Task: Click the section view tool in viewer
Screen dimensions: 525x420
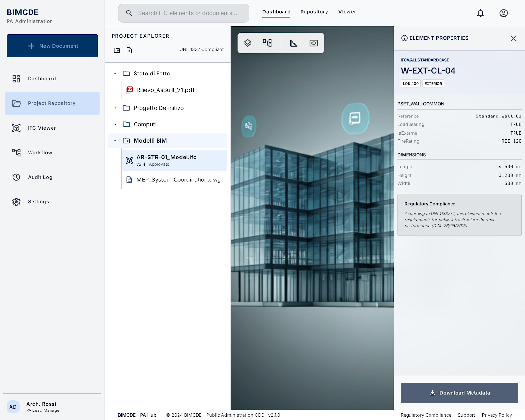Action: pyautogui.click(x=314, y=43)
